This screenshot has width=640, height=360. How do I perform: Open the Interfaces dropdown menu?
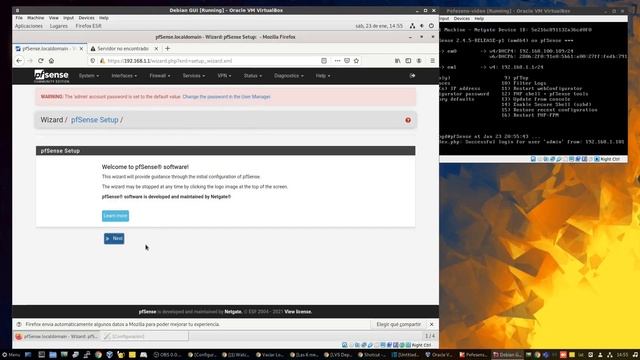point(124,76)
